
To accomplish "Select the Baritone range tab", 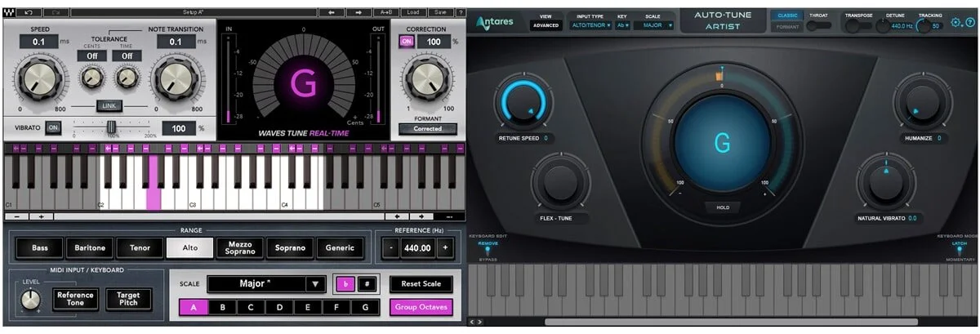I will (x=90, y=247).
